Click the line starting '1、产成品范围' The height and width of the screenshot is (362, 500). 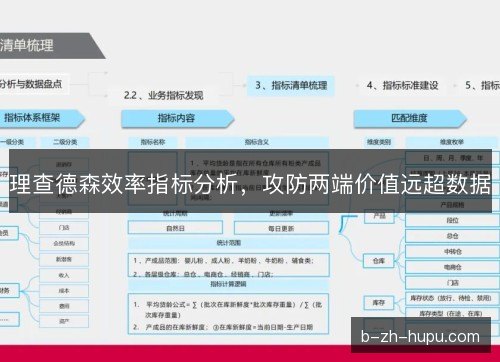point(223,261)
